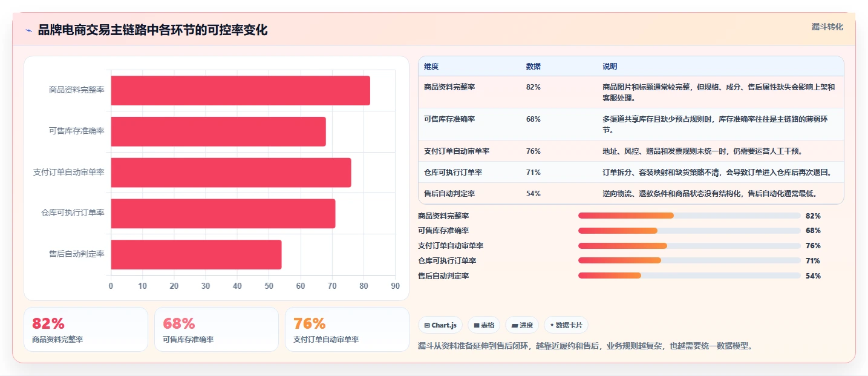Open the 82% 商品资料完整率 stat card

(86, 329)
